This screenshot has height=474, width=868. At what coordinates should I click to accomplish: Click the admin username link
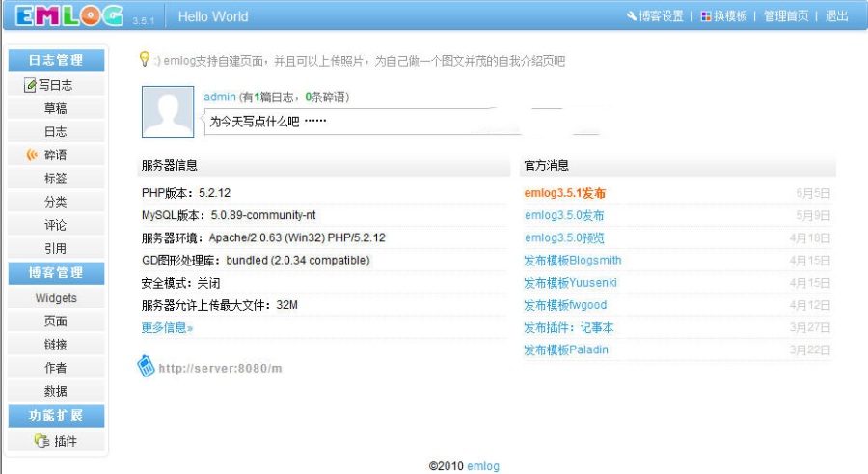[x=220, y=97]
